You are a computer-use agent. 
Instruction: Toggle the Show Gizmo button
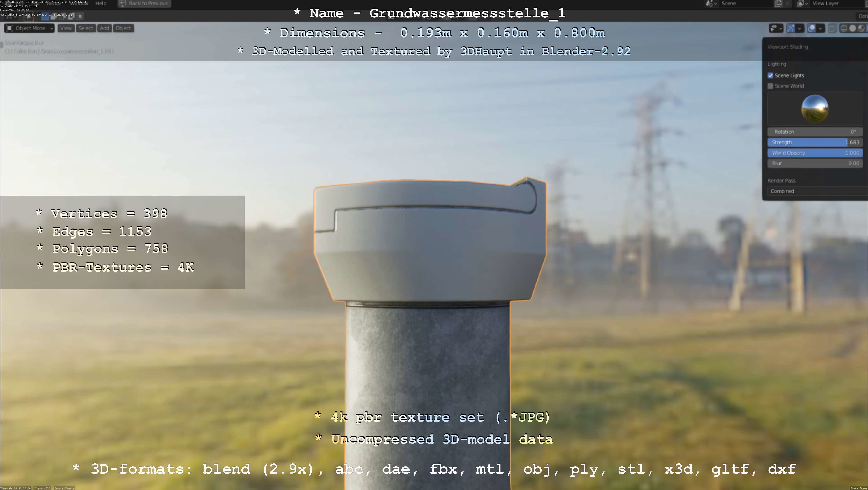point(791,28)
